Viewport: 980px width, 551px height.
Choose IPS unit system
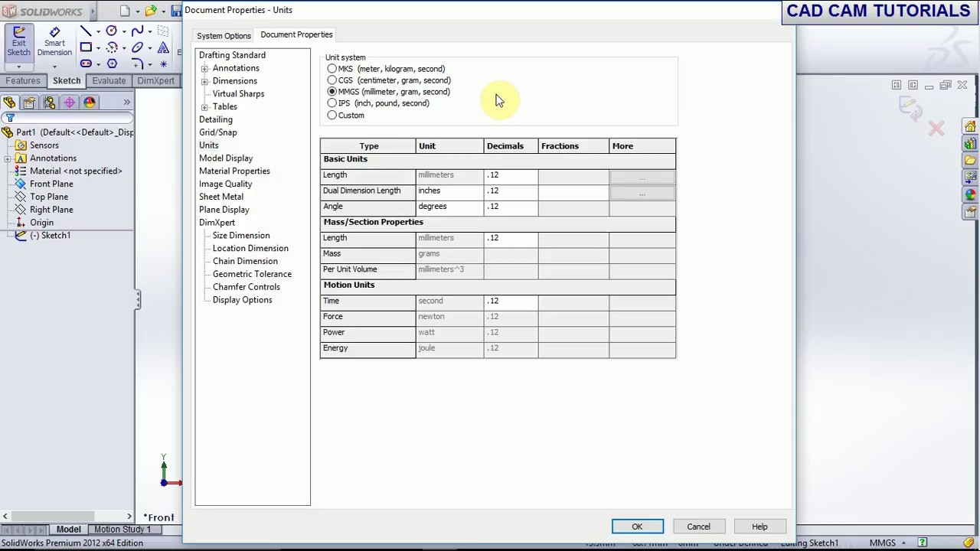coord(332,103)
